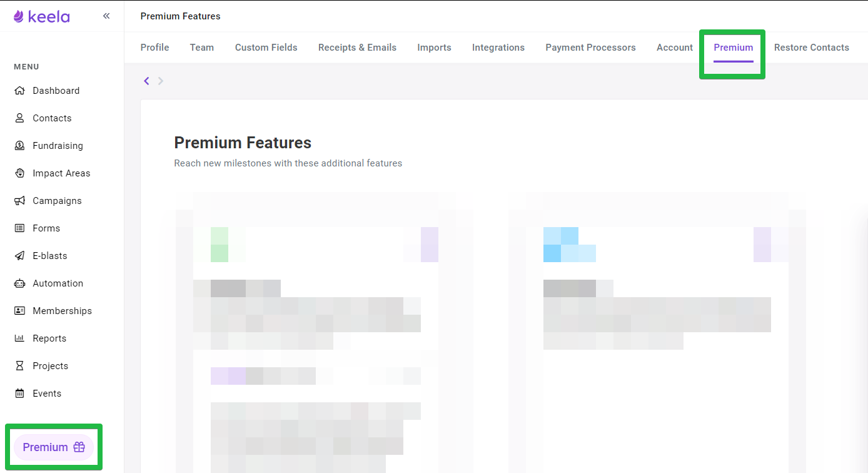
Task: Open Dashboard from the sidebar menu
Action: click(x=56, y=91)
